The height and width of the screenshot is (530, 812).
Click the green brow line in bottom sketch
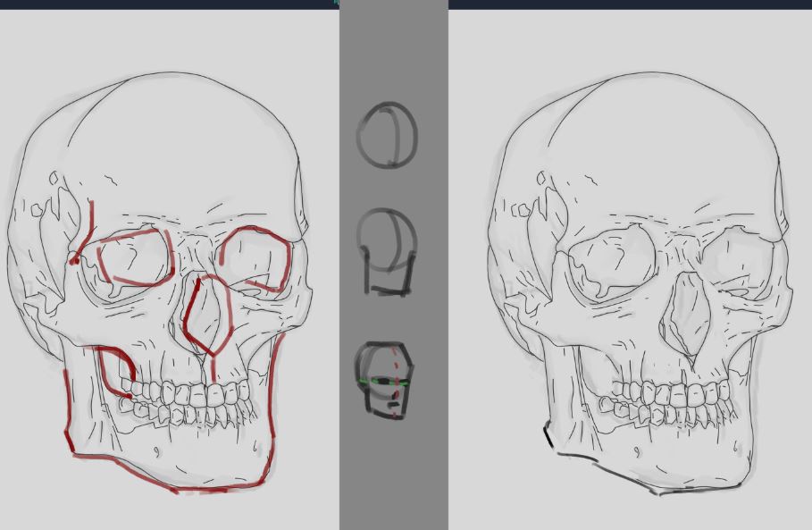click(366, 383)
